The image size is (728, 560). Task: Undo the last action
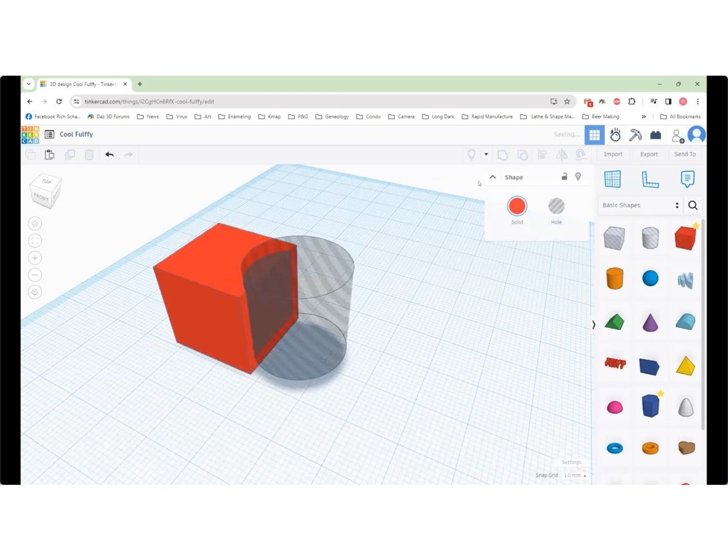point(109,155)
